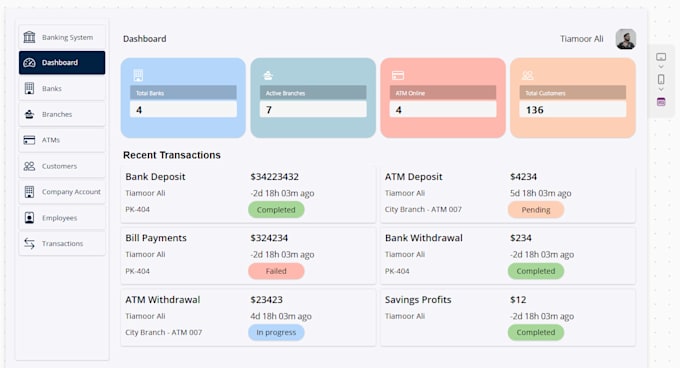Click the amount $12
The height and width of the screenshot is (368, 680).
(x=518, y=300)
